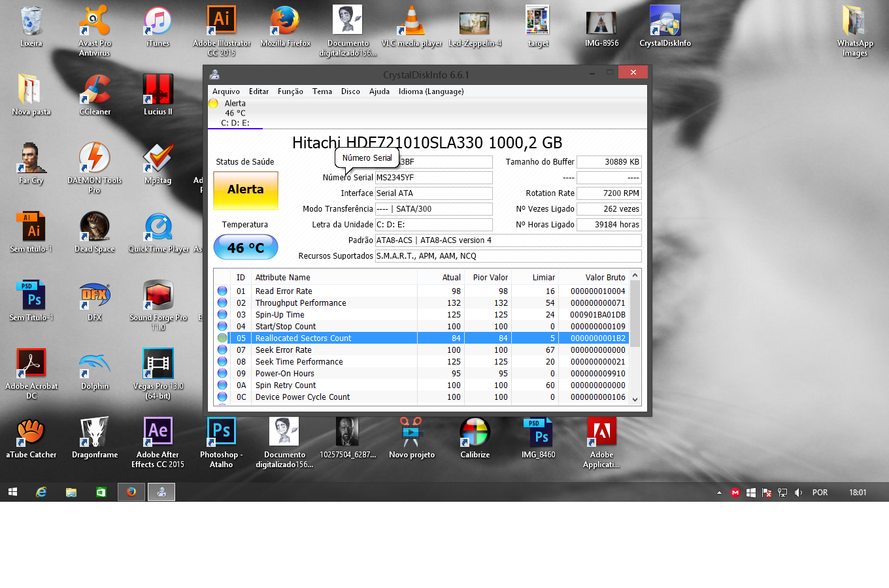Click the taskbar volume speaker icon
Image resolution: width=889 pixels, height=588 pixels.
pyautogui.click(x=797, y=493)
